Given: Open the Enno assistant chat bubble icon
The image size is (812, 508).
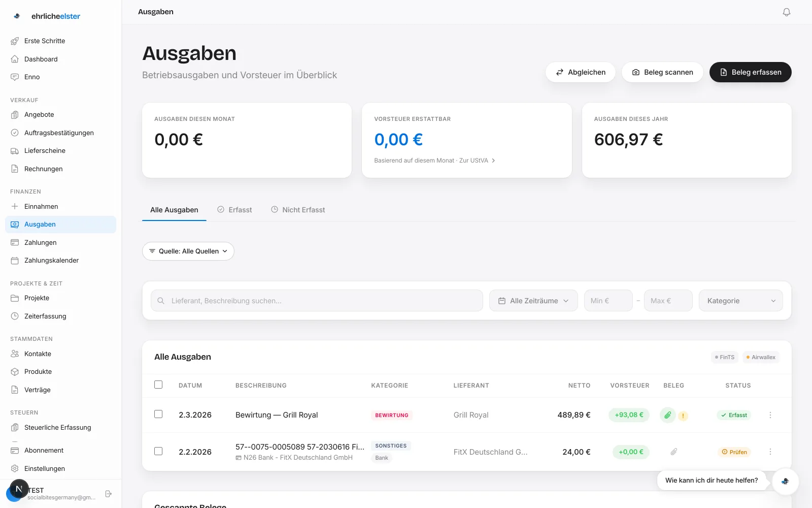Looking at the screenshot, I should (x=785, y=481).
